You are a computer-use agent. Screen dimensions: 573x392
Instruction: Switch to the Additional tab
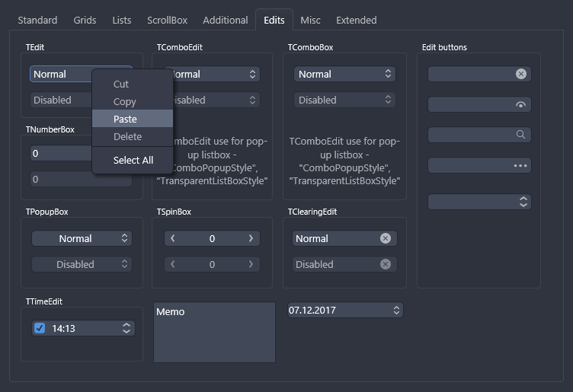226,20
